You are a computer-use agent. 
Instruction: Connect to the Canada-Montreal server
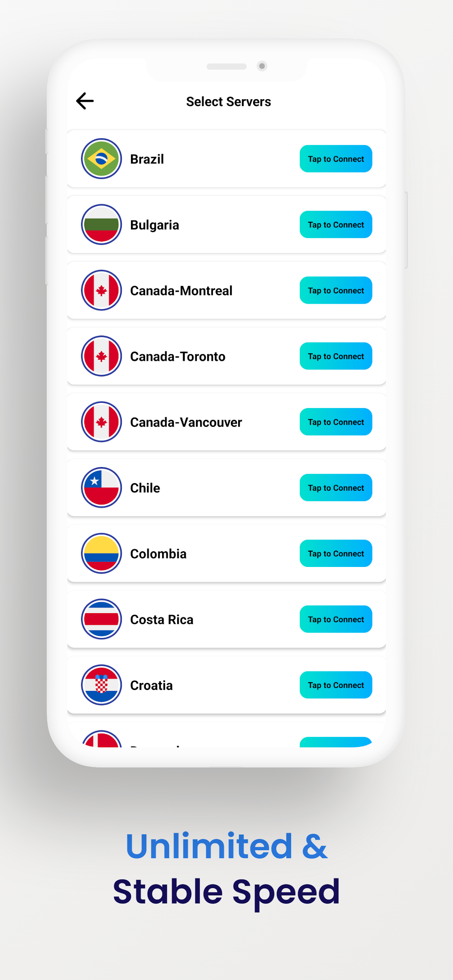click(336, 291)
